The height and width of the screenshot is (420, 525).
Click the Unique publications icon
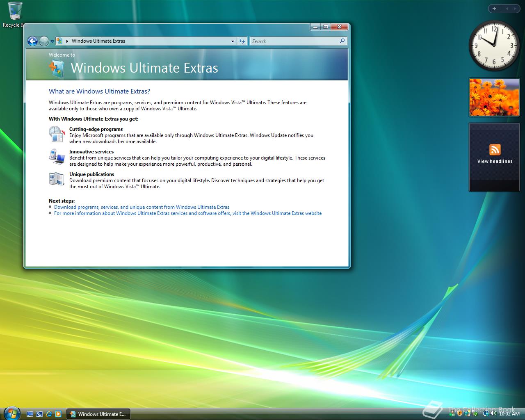pyautogui.click(x=57, y=179)
